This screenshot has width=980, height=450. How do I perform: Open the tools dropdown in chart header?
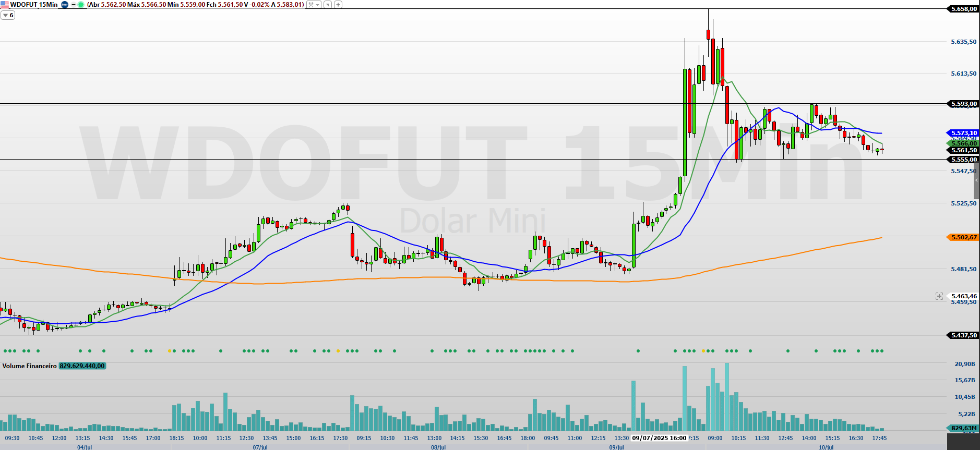[314, 5]
